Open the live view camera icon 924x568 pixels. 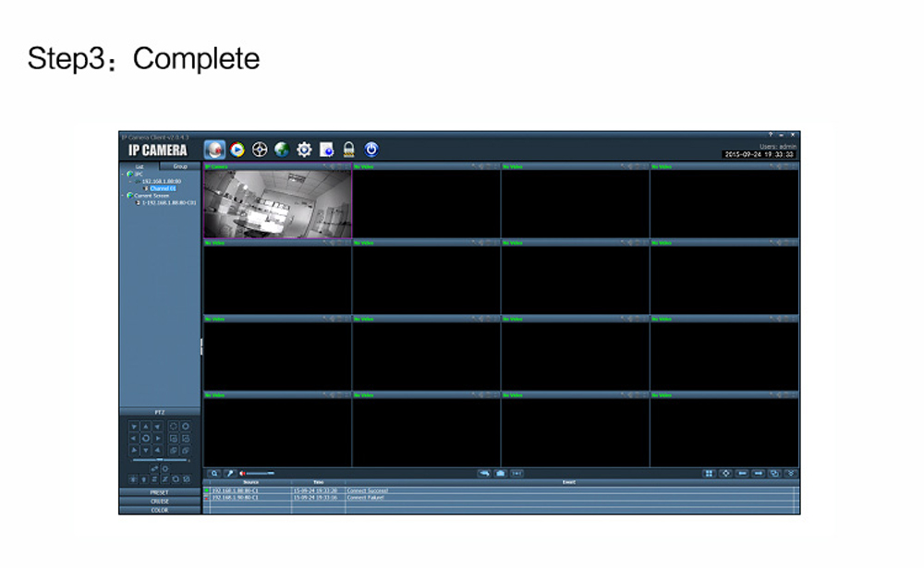pos(215,149)
